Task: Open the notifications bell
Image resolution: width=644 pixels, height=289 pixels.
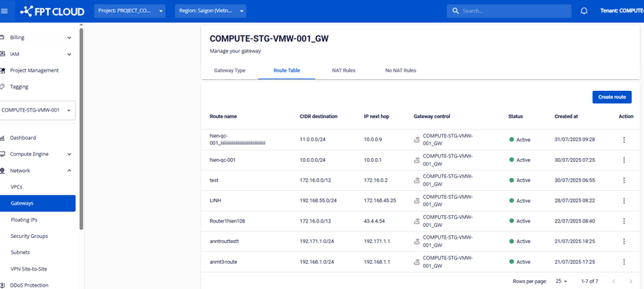Action: coord(583,11)
